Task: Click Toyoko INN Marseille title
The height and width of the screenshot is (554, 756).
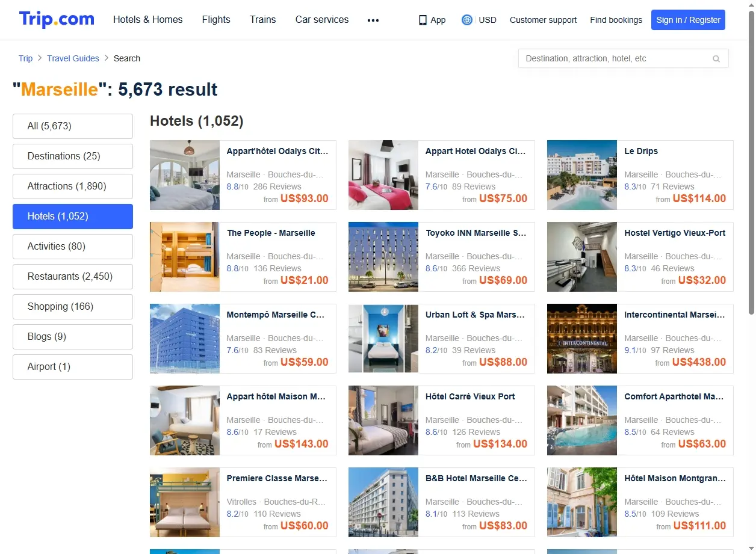Action: [476, 233]
